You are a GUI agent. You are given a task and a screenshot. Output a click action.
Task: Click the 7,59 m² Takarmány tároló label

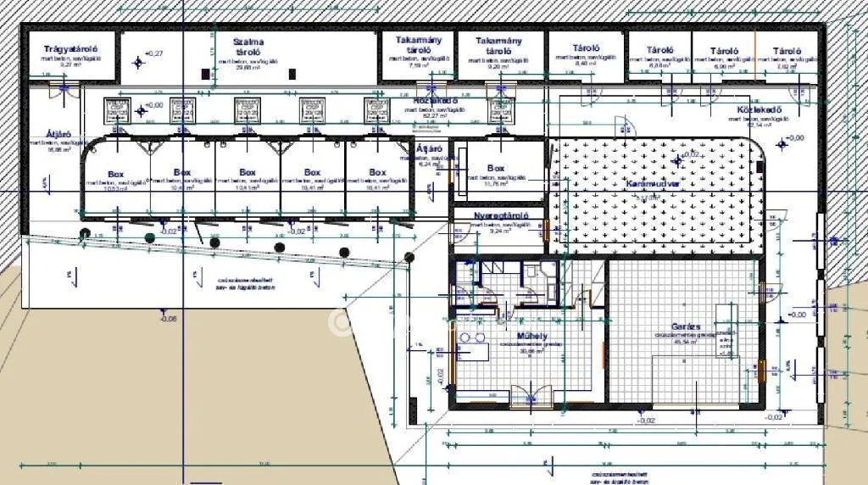pos(419,45)
